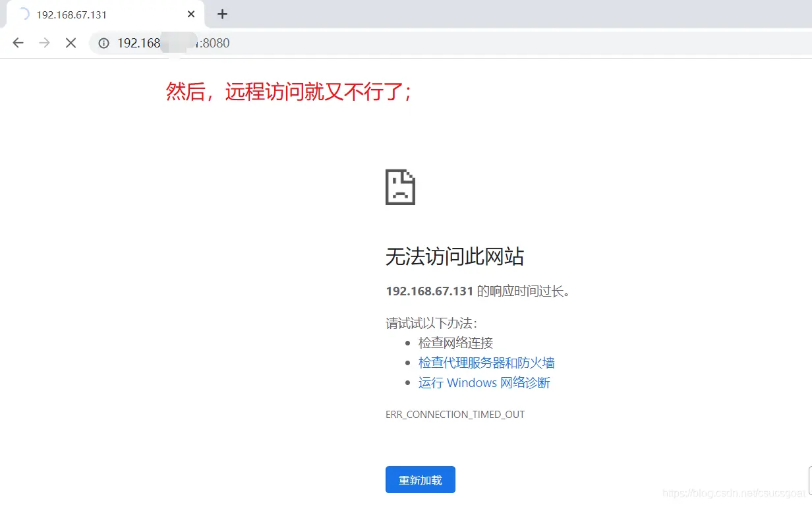Image resolution: width=812 pixels, height=505 pixels.
Task: Open a new tab with plus icon
Action: 222,14
